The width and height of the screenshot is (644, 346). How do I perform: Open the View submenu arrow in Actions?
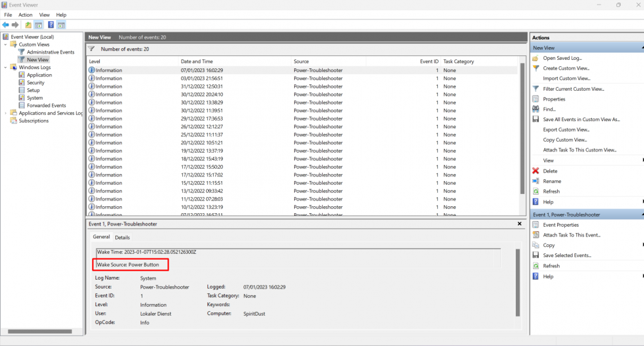coord(642,160)
